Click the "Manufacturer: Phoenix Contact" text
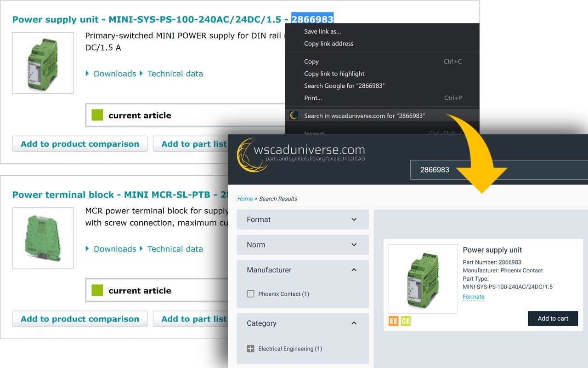This screenshot has height=368, width=588. (x=503, y=270)
